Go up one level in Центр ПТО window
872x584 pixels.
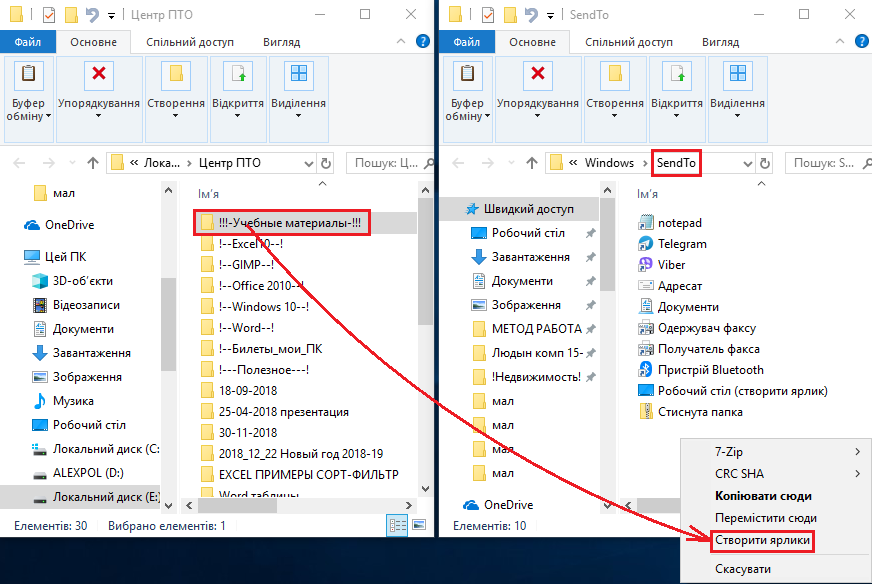click(93, 163)
